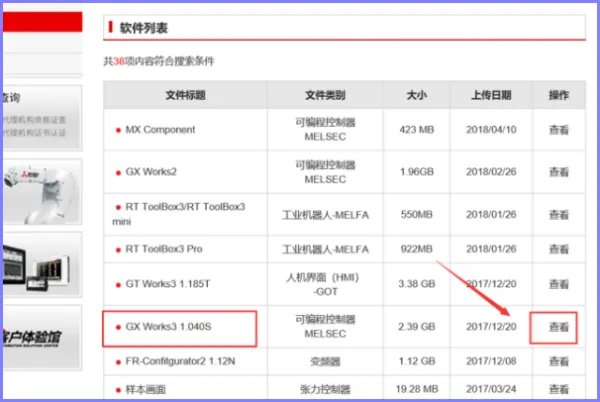
Task: Select the 2017/12/08 upload date
Action: (x=491, y=361)
